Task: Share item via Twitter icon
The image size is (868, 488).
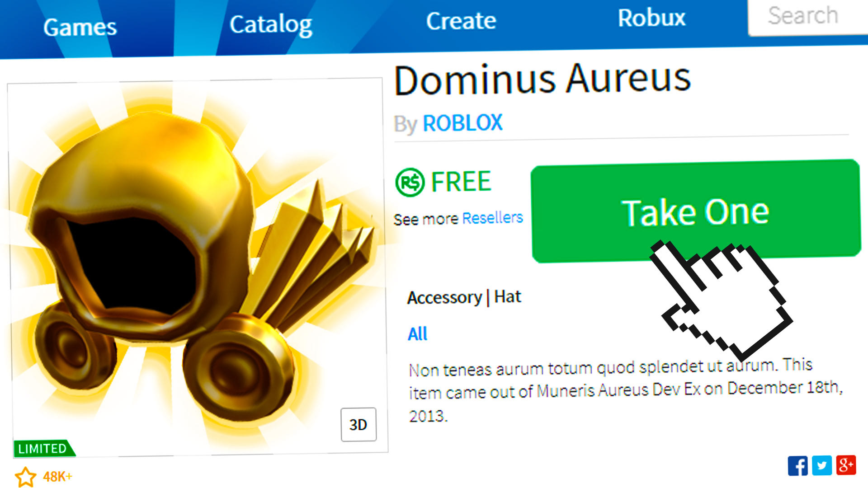Action: click(x=822, y=465)
